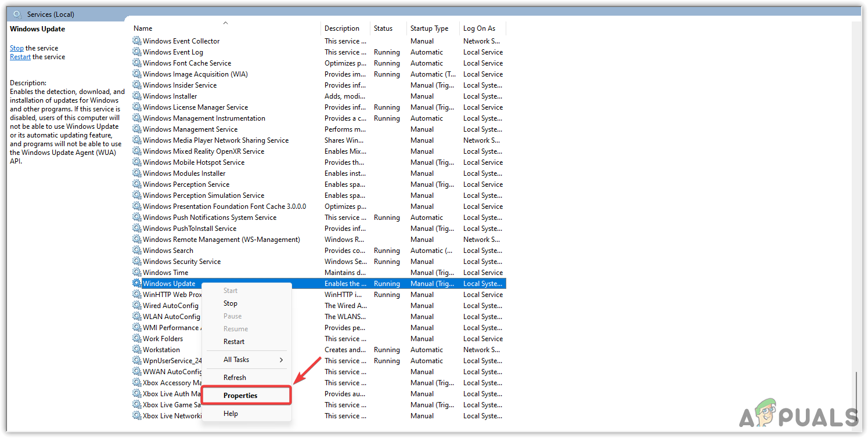The width and height of the screenshot is (868, 438).
Task: Click the Windows PushToInstall Service icon
Action: [137, 229]
